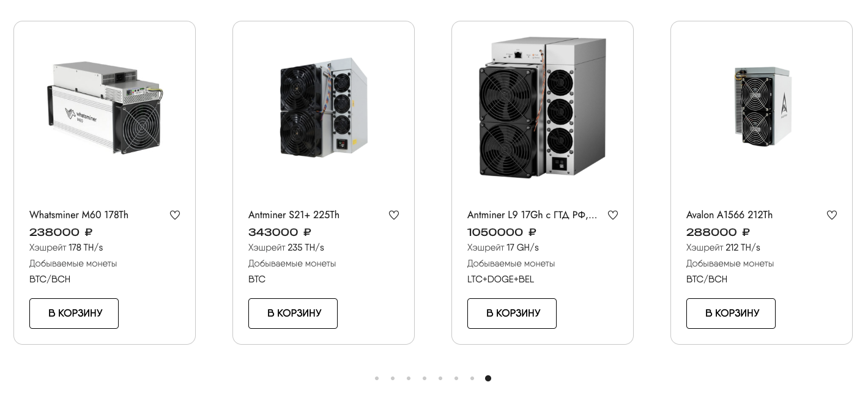Add Antminer S21+ to cart
Image resolution: width=868 pixels, height=404 pixels.
click(293, 314)
